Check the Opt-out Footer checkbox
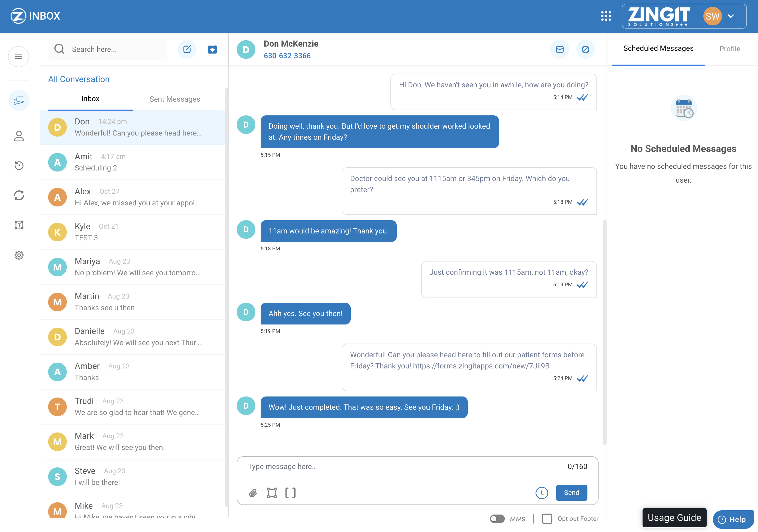The height and width of the screenshot is (532, 758). coord(547,519)
